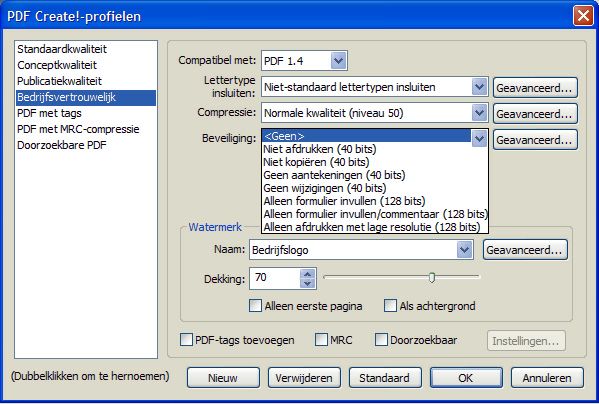The width and height of the screenshot is (599, 404).
Task: Click the Verwijderen button
Action: coord(304,378)
